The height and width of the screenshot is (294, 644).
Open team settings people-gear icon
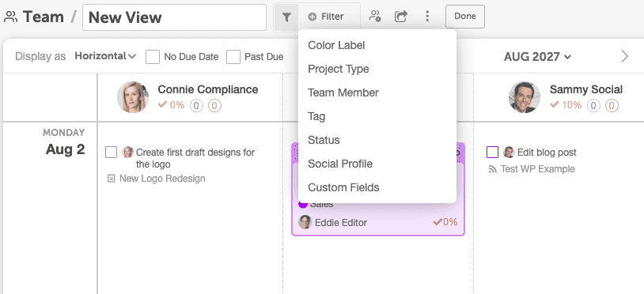point(375,17)
